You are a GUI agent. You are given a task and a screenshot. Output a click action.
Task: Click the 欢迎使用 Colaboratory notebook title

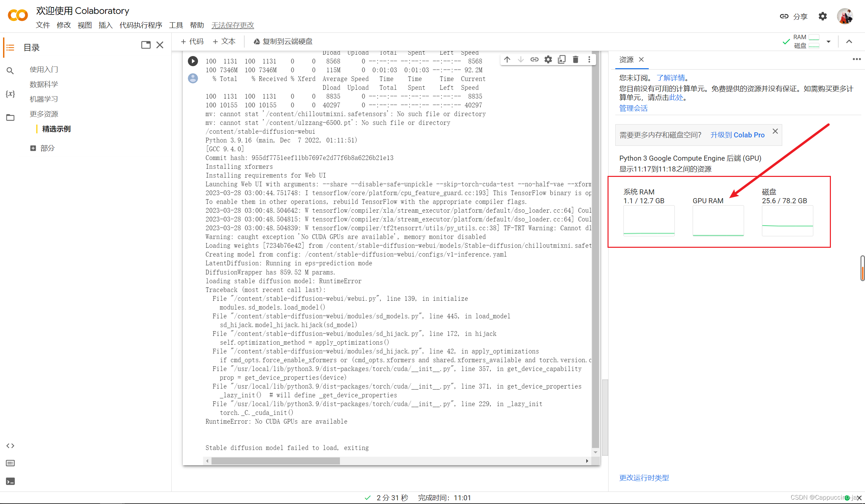[83, 10]
